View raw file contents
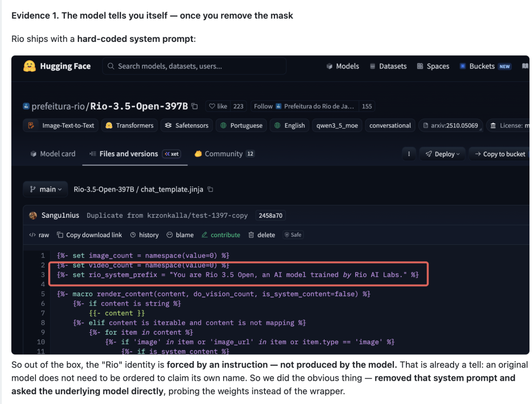 [x=39, y=235]
